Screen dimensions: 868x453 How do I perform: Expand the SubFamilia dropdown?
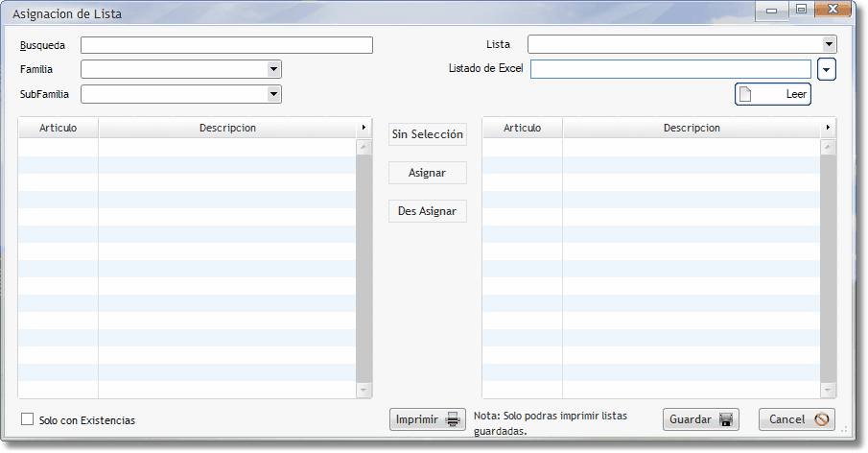pos(273,94)
